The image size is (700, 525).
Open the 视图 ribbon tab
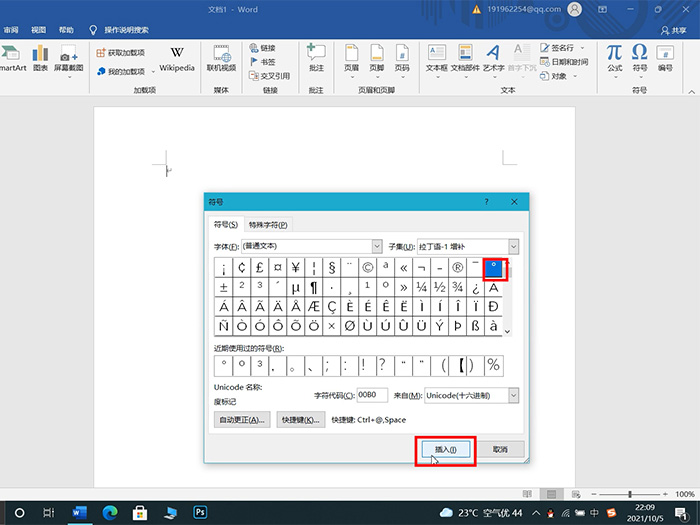tap(38, 30)
